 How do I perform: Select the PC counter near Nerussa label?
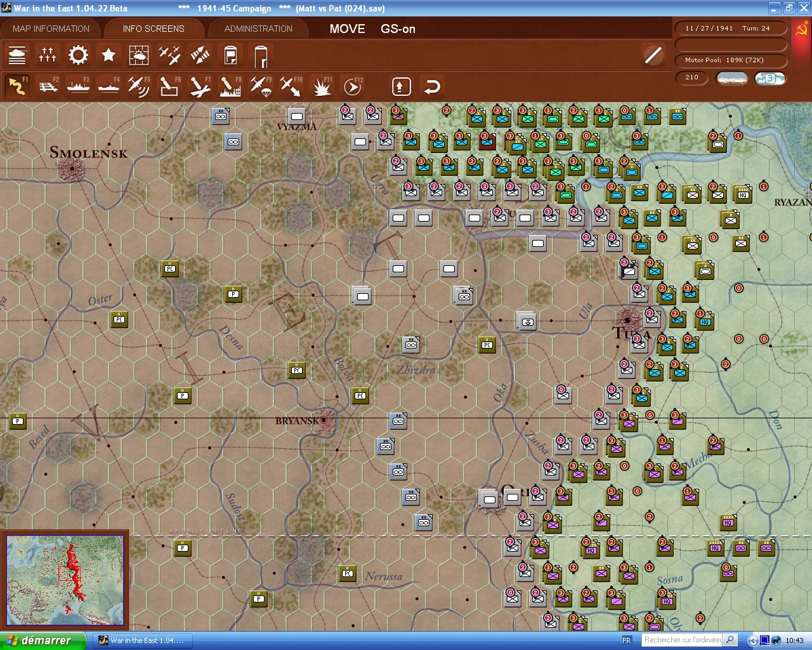click(x=347, y=573)
